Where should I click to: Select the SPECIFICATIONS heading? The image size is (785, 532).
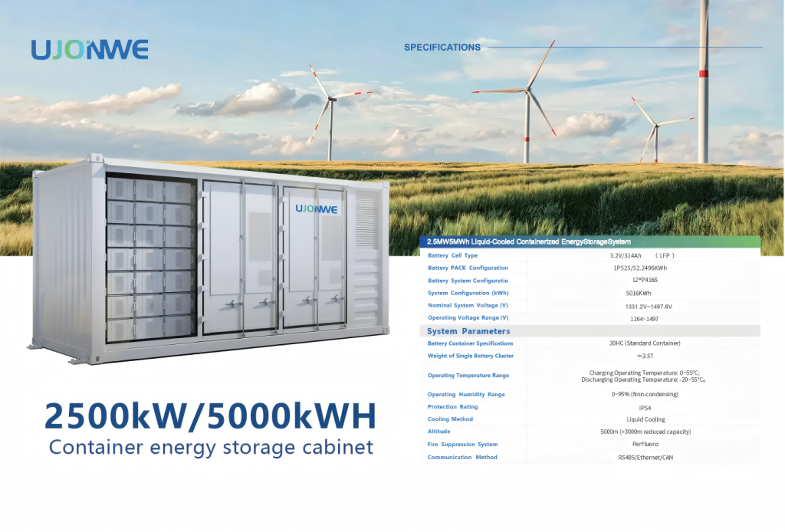(x=442, y=48)
